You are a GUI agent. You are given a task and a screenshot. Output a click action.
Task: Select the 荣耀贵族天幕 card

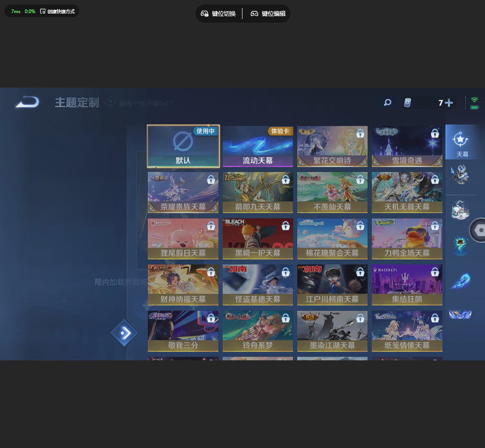(x=183, y=193)
